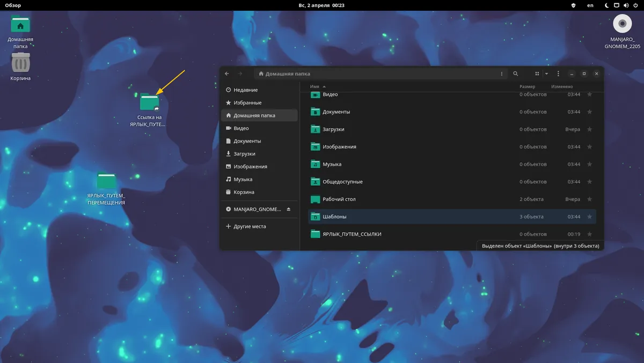The width and height of the screenshot is (644, 363).
Task: Select the Общедоступные folder in list
Action: click(452, 182)
